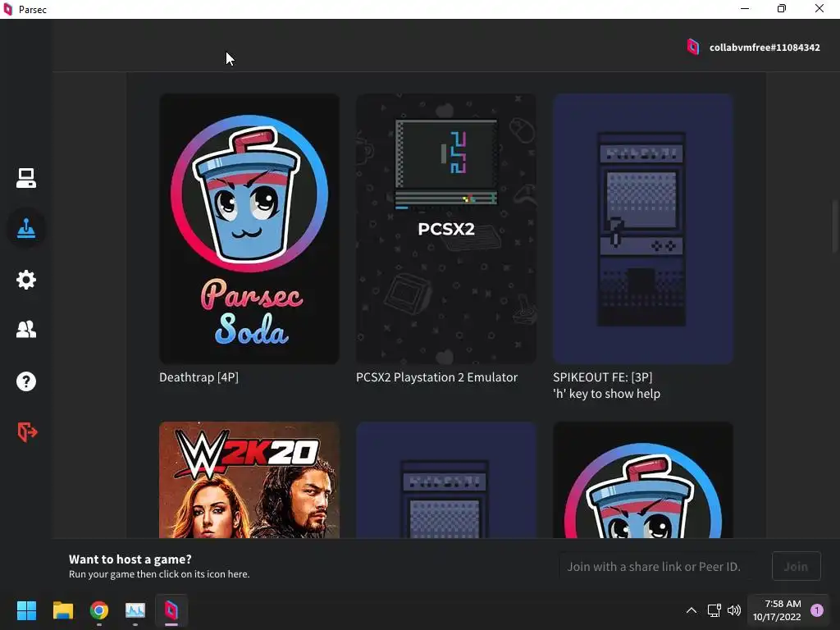840x630 pixels.
Task: Click the Parsec icon in title bar
Action: tap(8, 9)
